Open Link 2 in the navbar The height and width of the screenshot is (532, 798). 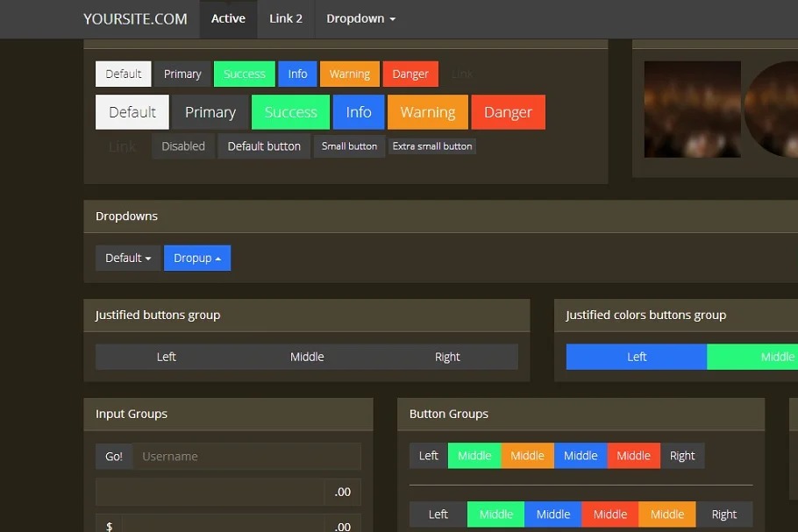pos(286,18)
